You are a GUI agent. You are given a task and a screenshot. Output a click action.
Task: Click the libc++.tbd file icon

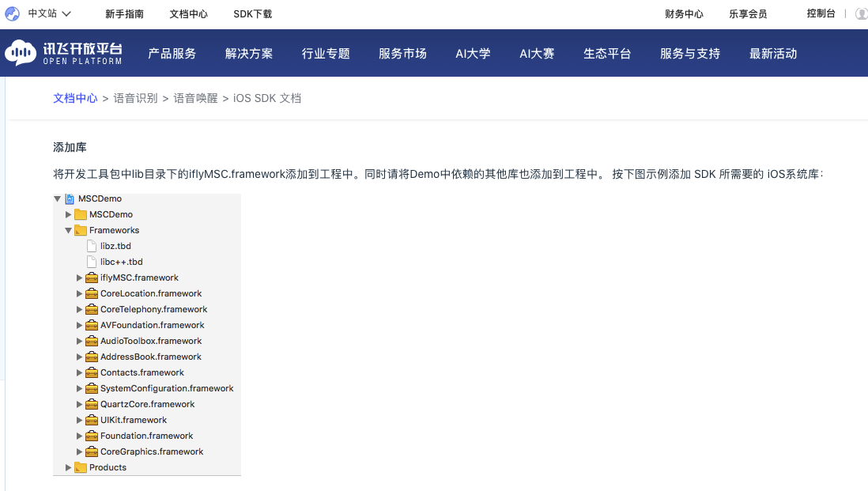tap(92, 262)
